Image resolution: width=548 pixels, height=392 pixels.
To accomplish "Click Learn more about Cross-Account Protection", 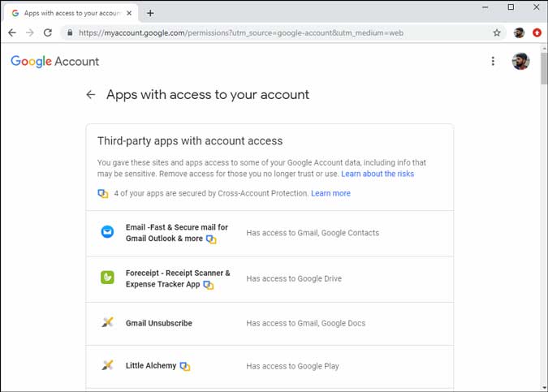I will [x=330, y=193].
